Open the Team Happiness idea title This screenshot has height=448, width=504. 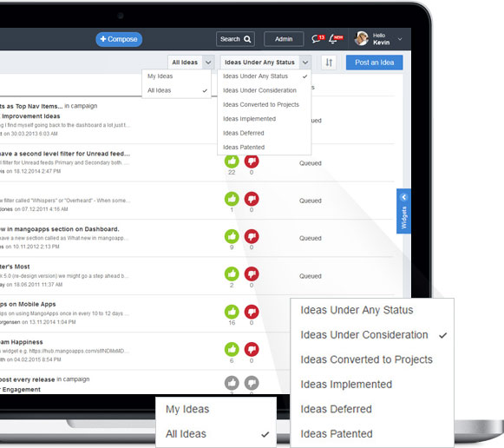pyautogui.click(x=22, y=342)
